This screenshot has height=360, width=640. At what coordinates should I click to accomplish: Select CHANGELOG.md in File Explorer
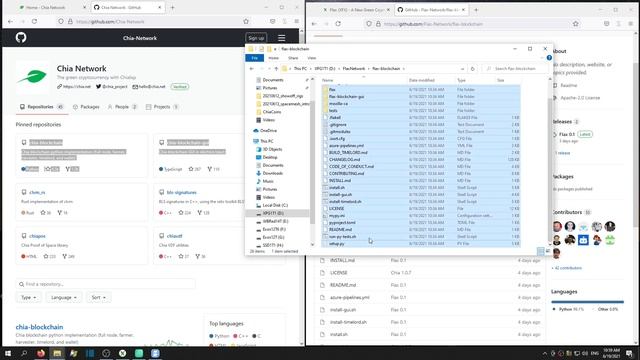(421, 160)
